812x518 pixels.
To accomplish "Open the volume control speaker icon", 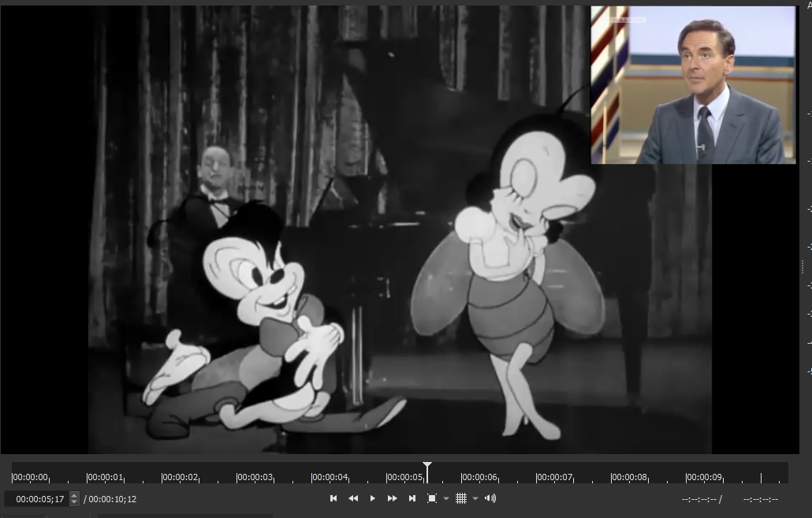I will [490, 498].
